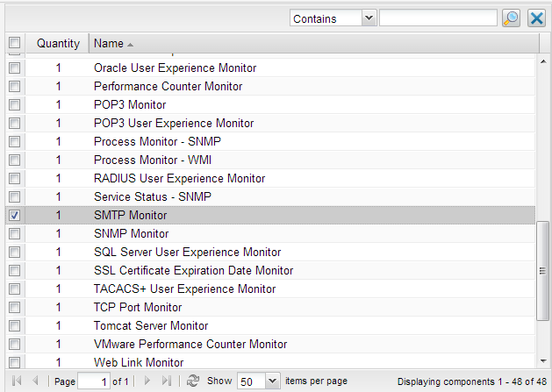Go to first page arrow icon
Viewport: 552px width, 392px height.
click(17, 381)
